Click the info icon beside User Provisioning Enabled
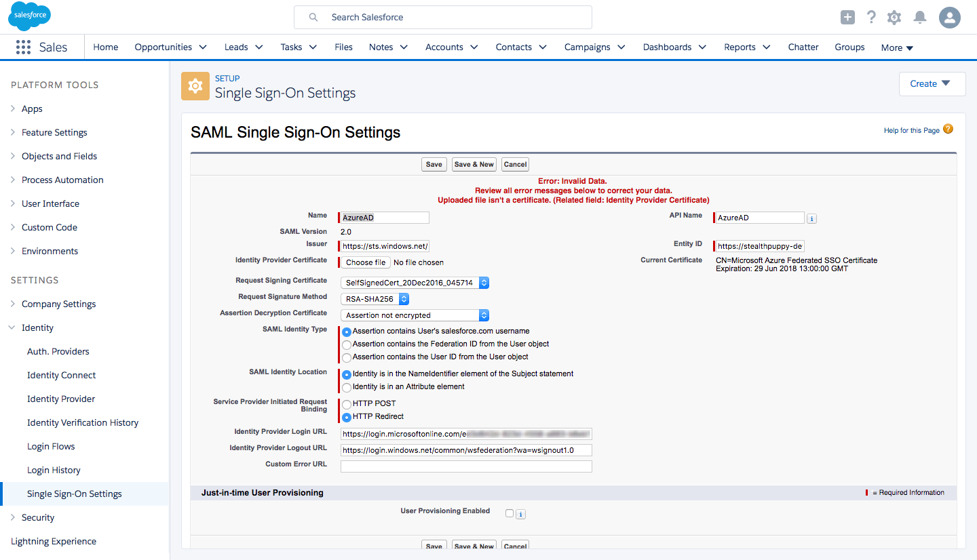Image resolution: width=977 pixels, height=560 pixels. coord(520,515)
